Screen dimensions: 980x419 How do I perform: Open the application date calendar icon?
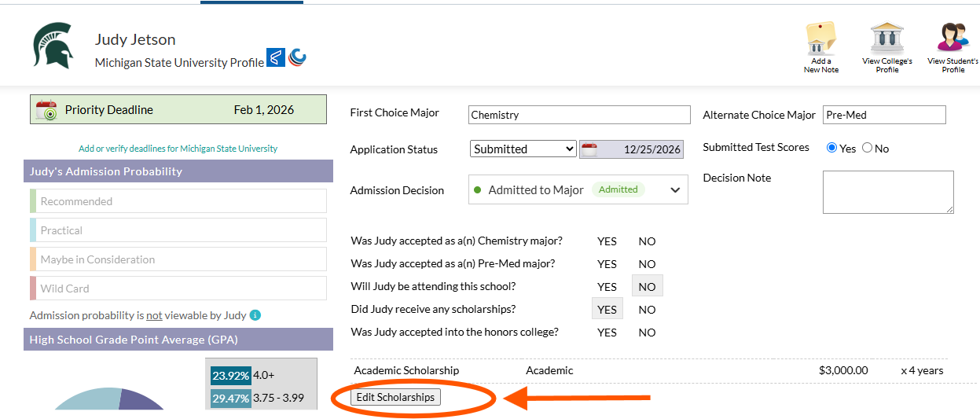click(589, 149)
